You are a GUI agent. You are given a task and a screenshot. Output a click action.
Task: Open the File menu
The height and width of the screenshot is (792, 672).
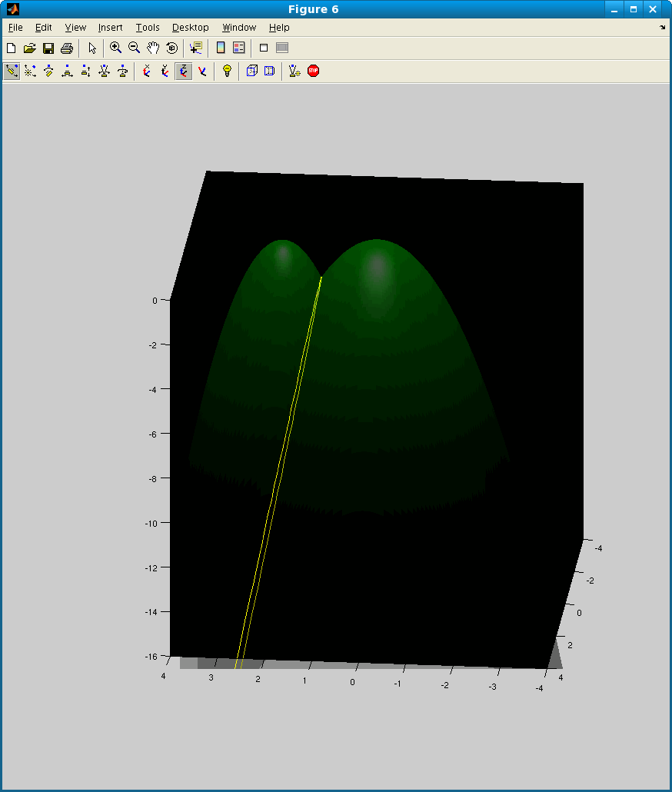15,27
